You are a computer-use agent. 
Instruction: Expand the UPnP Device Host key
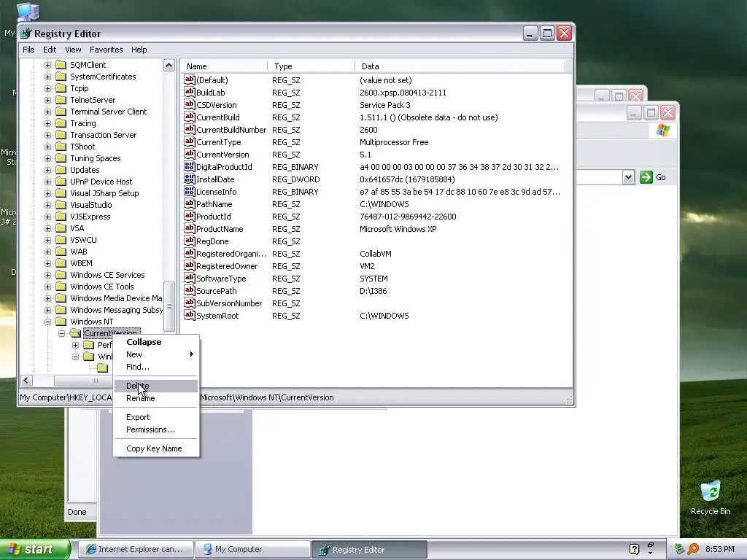click(47, 182)
